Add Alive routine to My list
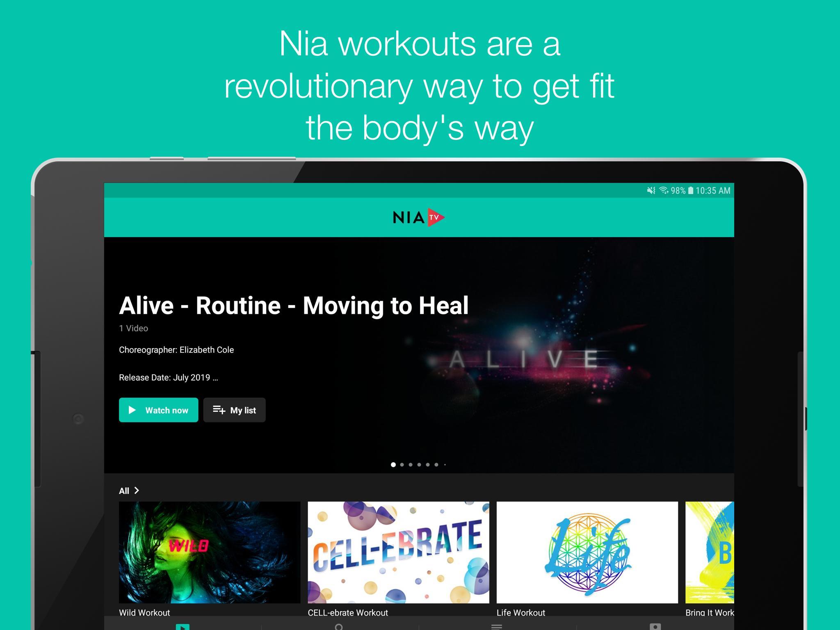This screenshot has height=630, width=840. (x=234, y=410)
